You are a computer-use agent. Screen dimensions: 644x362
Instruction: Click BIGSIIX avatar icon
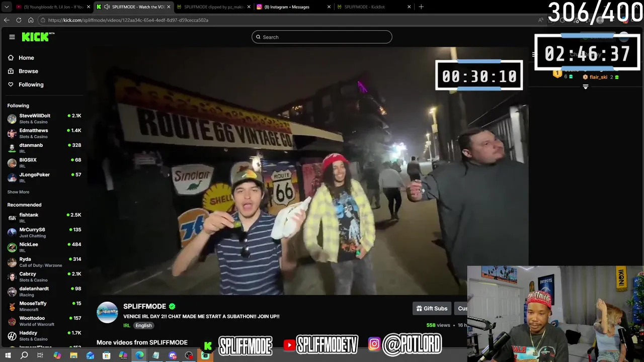(12, 163)
